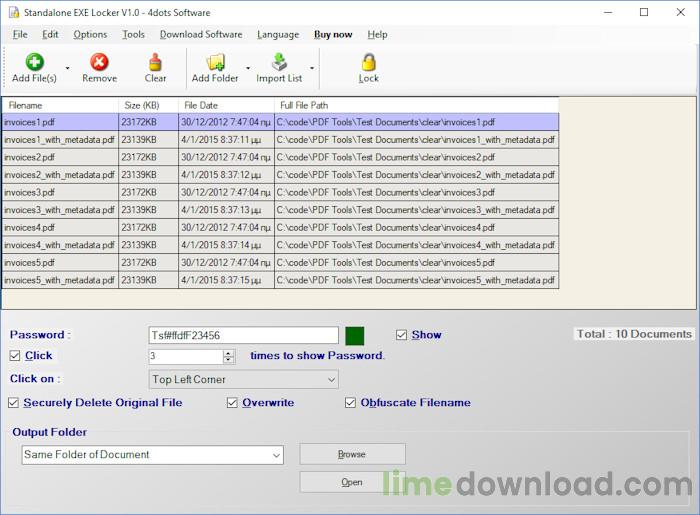Click the Browse button
The image size is (700, 515).
[352, 454]
